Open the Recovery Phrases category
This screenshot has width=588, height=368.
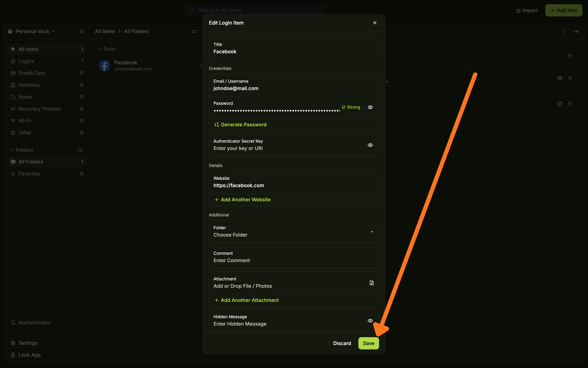point(47,109)
